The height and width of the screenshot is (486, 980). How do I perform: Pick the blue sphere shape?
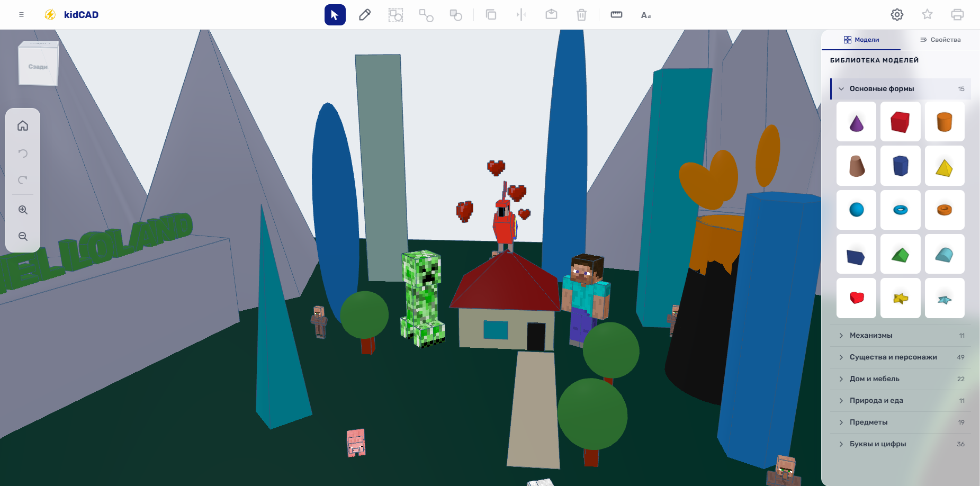[856, 210]
